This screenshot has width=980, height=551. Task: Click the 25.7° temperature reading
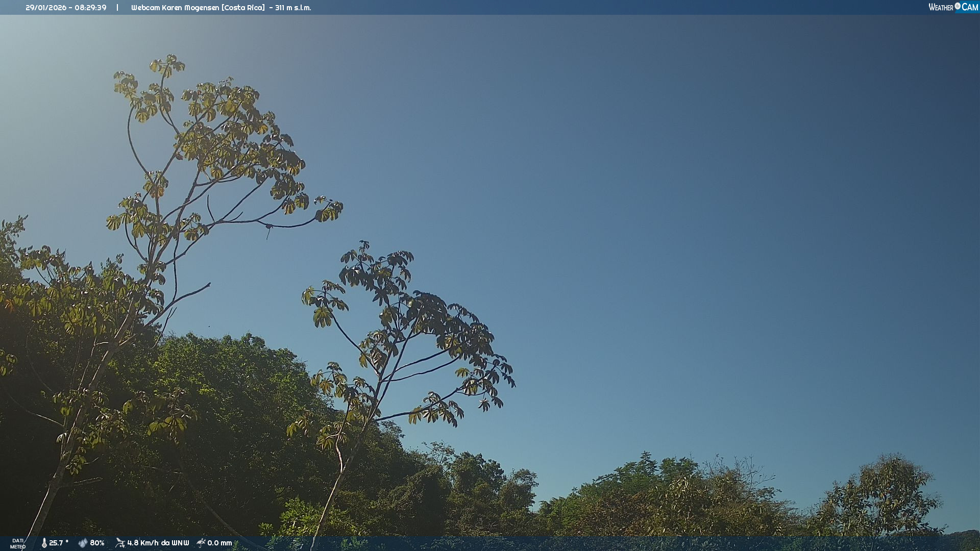click(x=59, y=543)
